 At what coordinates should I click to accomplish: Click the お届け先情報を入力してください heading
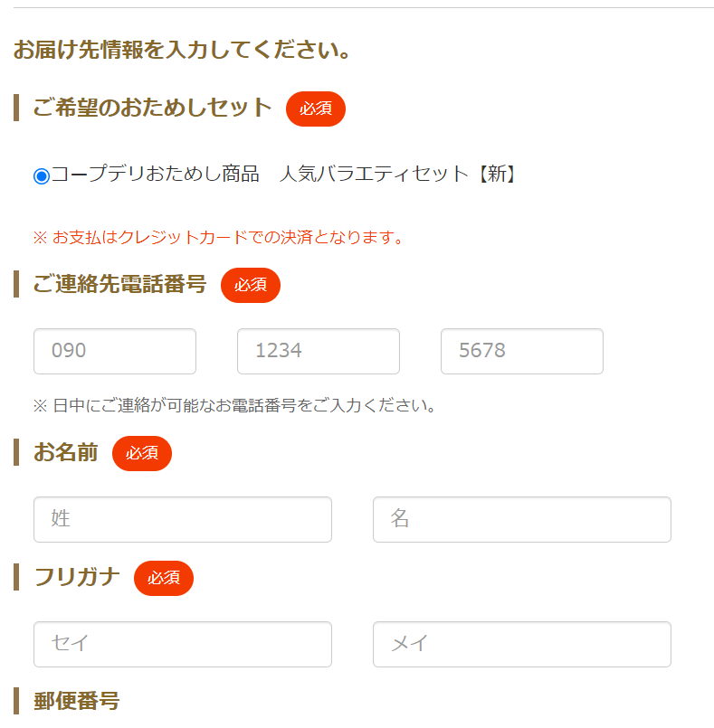182,50
